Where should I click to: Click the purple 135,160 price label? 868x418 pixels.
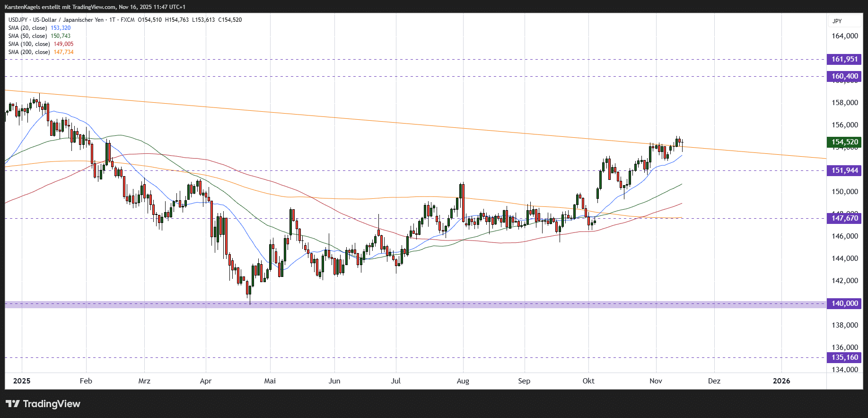pyautogui.click(x=844, y=357)
